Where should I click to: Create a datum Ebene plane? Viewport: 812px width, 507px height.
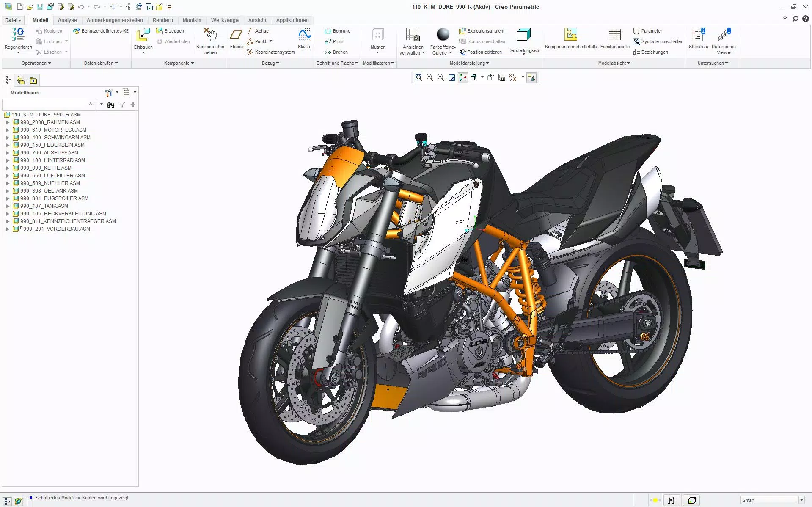point(236,39)
